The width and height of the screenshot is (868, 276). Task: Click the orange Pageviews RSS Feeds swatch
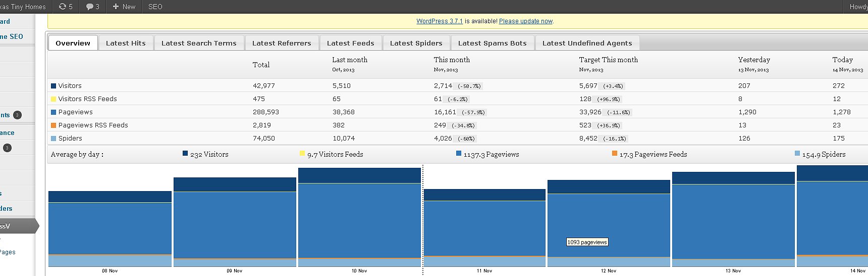(x=53, y=125)
